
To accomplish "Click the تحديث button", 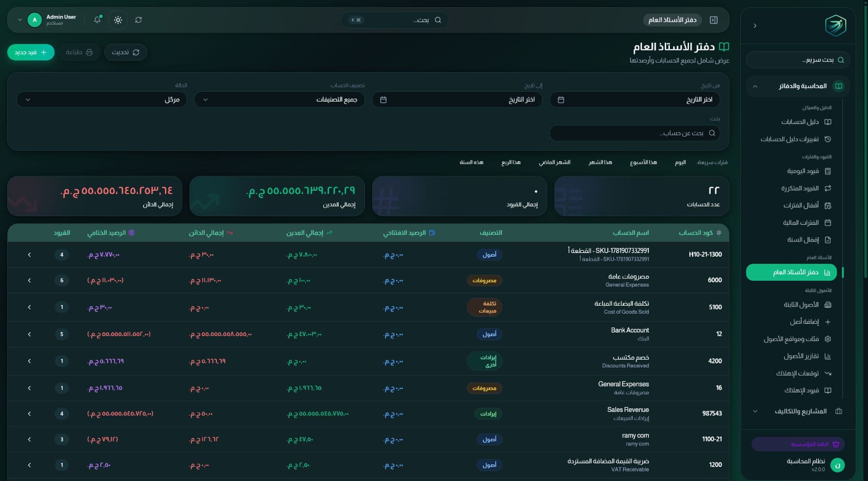I will click(x=125, y=52).
